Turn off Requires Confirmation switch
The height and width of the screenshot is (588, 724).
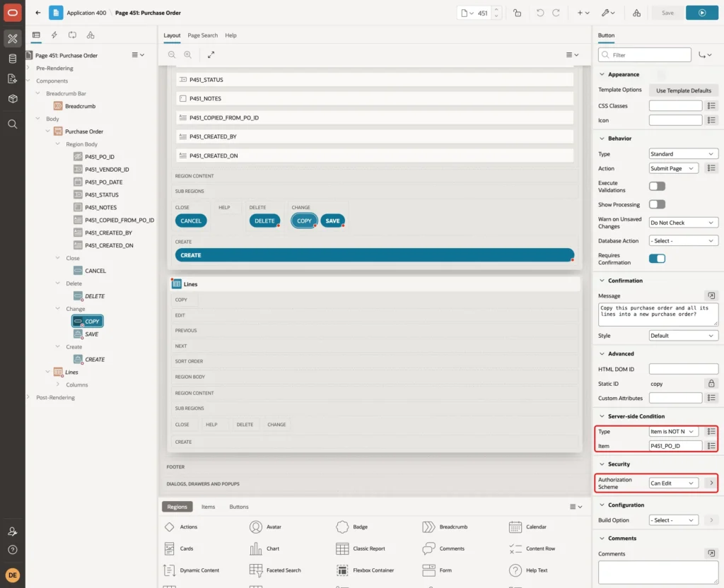click(657, 259)
